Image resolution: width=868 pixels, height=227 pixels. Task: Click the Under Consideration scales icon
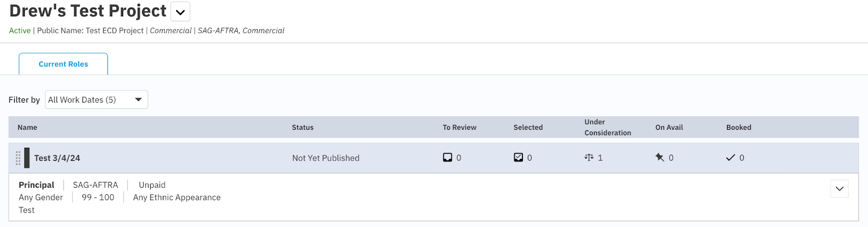click(589, 157)
